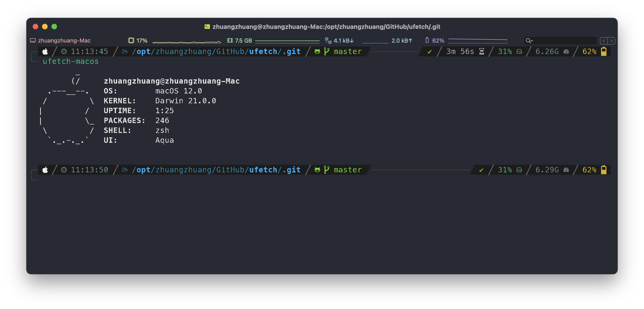Image resolution: width=644 pixels, height=309 pixels.
Task: Go to previous search result arrow
Action: (603, 41)
